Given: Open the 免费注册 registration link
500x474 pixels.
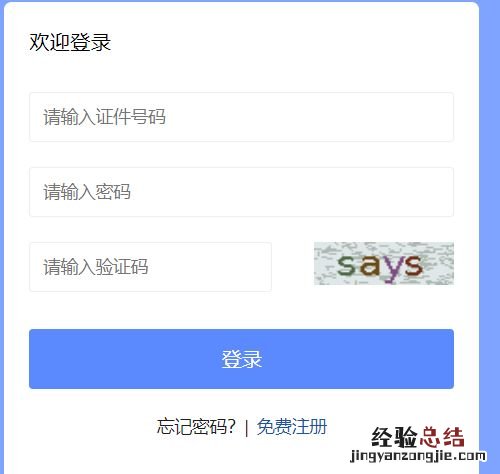Looking at the screenshot, I should 292,426.
